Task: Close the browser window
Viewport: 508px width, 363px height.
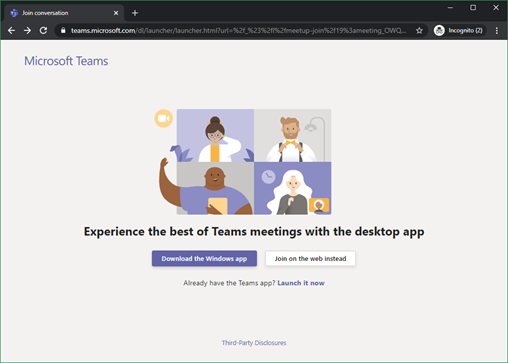Action: click(x=496, y=7)
